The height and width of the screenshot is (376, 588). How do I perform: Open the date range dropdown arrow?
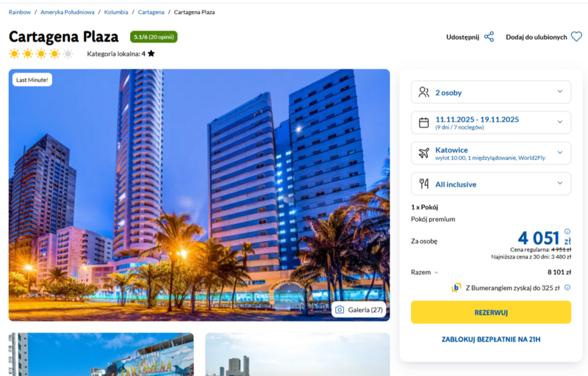(x=560, y=122)
